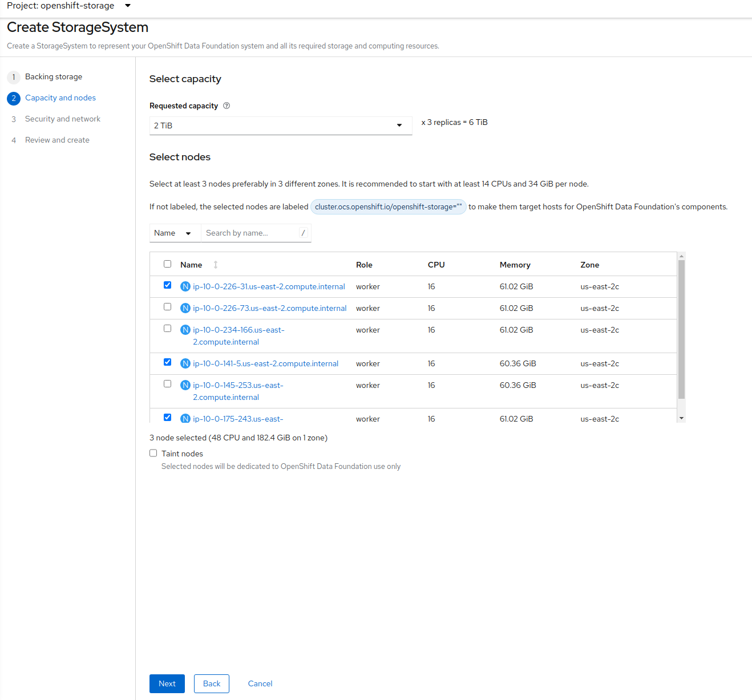Check node ip-10-0-226-73 checkbox
The image size is (752, 700).
tap(167, 306)
